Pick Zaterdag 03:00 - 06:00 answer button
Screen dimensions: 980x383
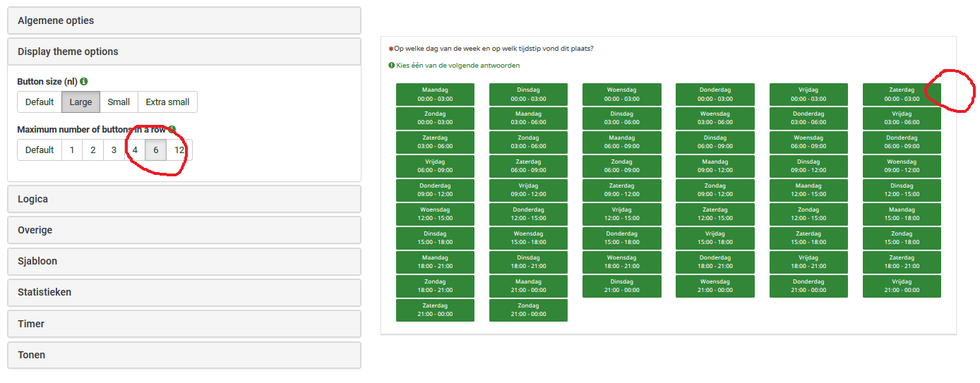[x=435, y=142]
